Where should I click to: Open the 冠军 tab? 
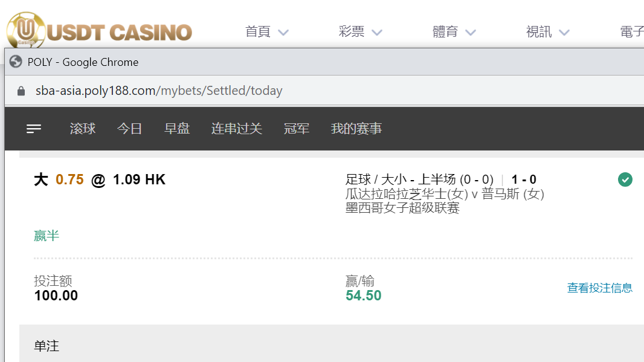tap(296, 129)
